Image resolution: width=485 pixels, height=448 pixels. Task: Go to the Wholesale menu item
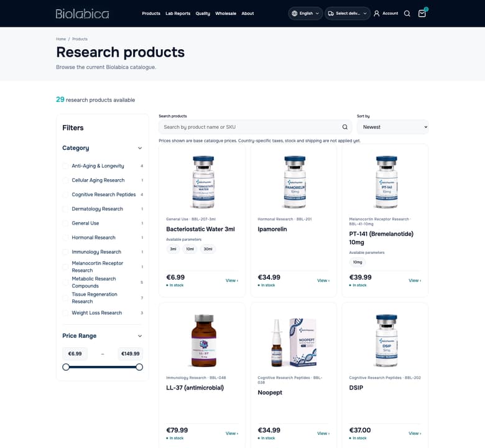tap(226, 13)
